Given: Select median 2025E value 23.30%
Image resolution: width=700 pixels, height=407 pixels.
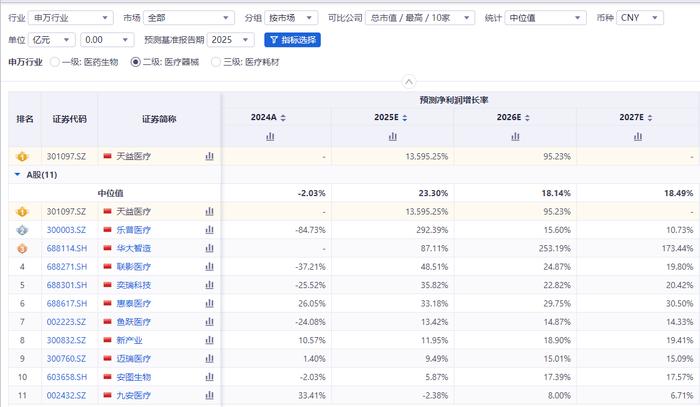Looking at the screenshot, I should click(433, 193).
